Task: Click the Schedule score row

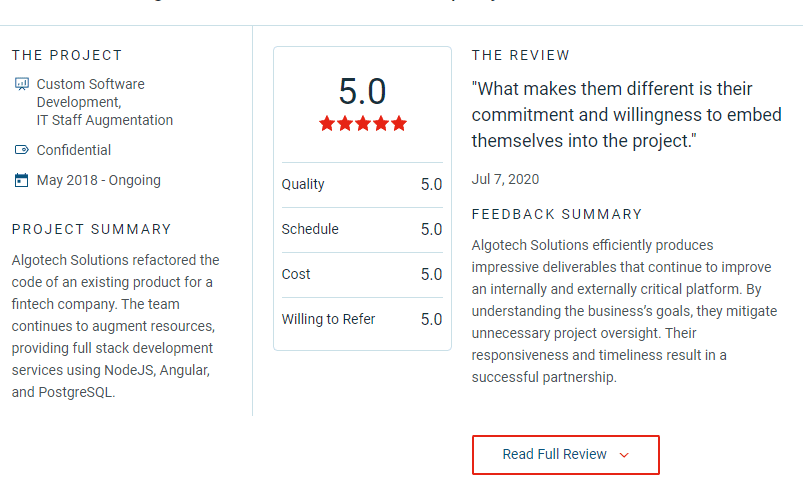Action: [362, 230]
